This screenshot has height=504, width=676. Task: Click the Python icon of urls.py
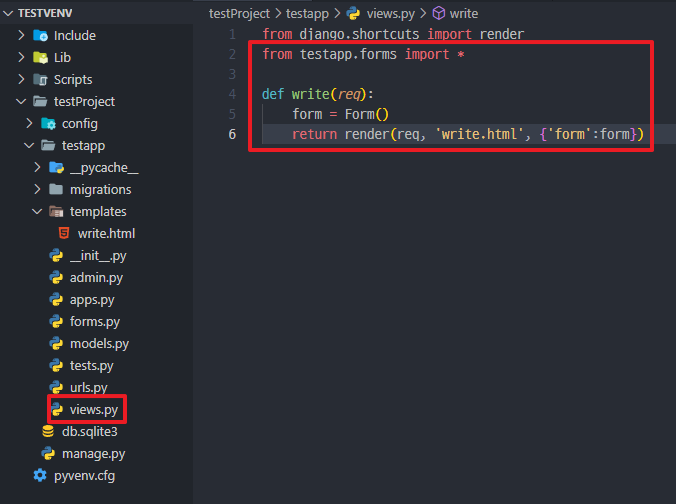[x=56, y=387]
